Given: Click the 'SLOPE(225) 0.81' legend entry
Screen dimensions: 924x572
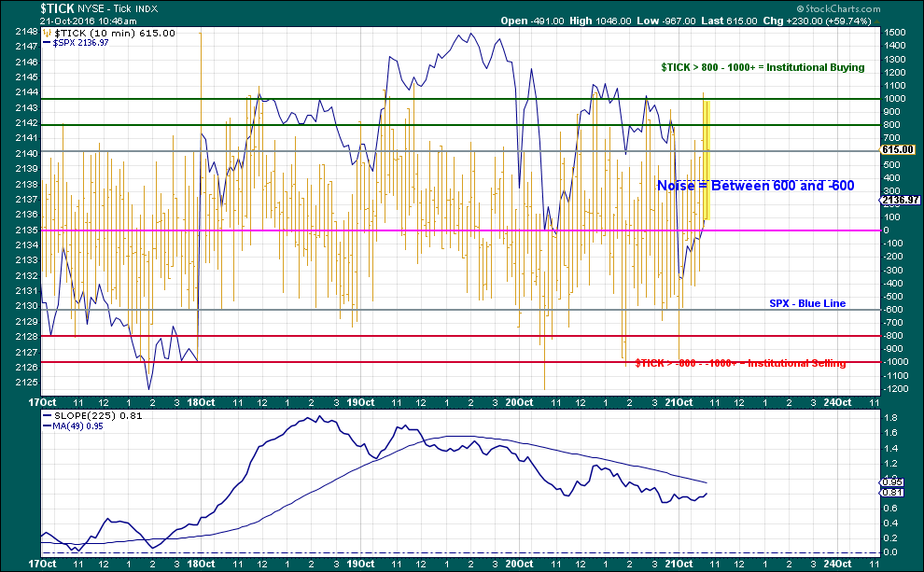Looking at the screenshot, I should 92,415.
